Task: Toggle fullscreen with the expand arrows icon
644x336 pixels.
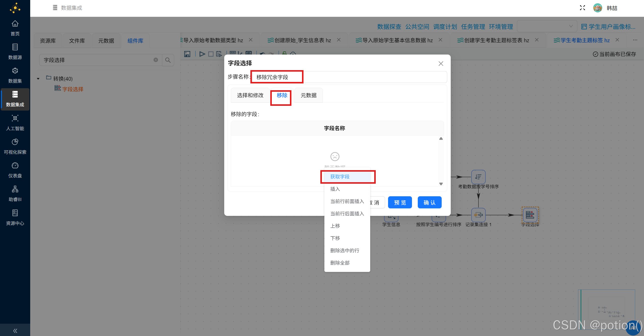Action: pos(582,8)
